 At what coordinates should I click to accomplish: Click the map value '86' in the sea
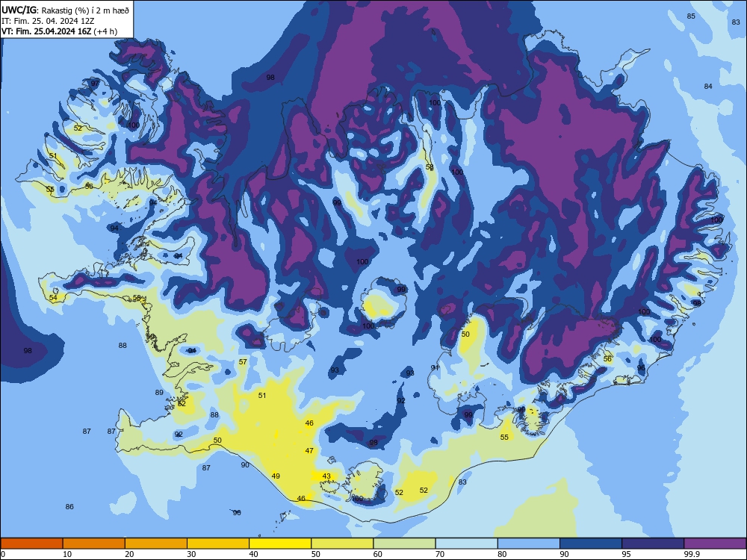pos(69,507)
